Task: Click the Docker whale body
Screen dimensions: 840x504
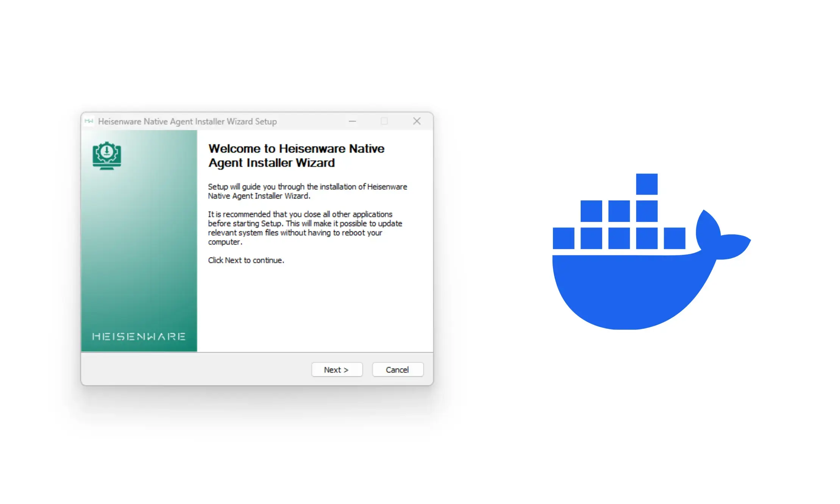Action: point(629,292)
